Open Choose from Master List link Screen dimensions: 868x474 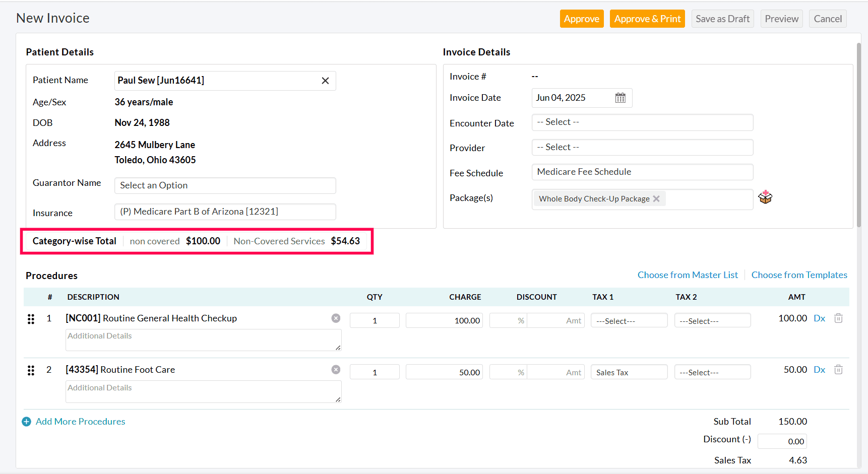click(687, 275)
